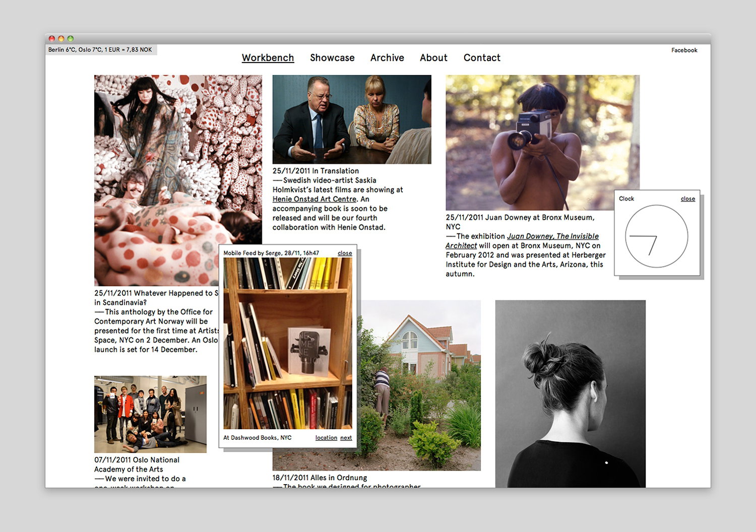The height and width of the screenshot is (532, 756).
Task: Show the Mobile Feed photo location
Action: click(x=326, y=438)
